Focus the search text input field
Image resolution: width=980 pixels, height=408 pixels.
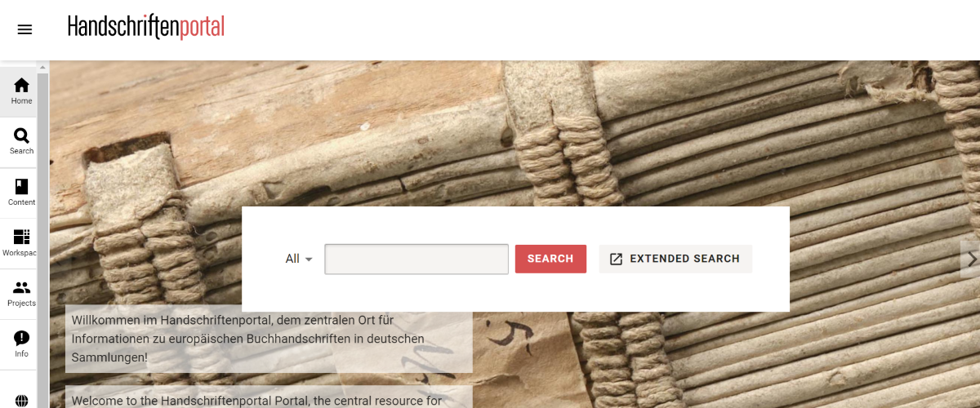pyautogui.click(x=416, y=259)
